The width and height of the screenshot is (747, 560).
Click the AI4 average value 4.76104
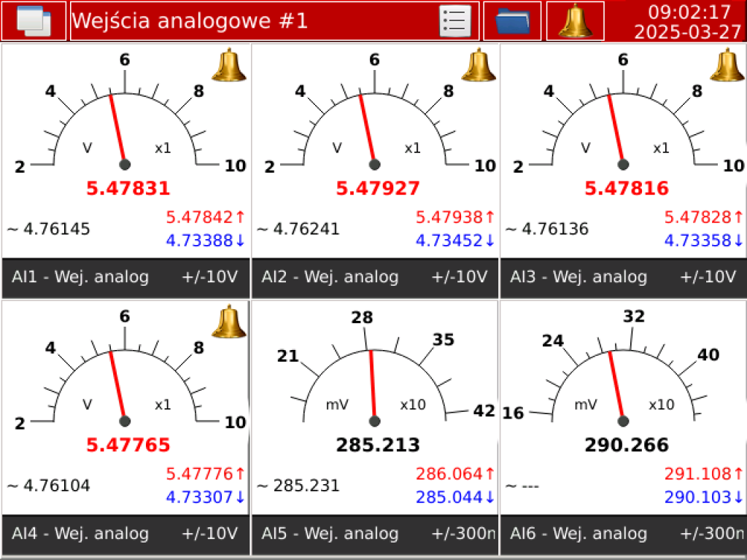(50, 486)
